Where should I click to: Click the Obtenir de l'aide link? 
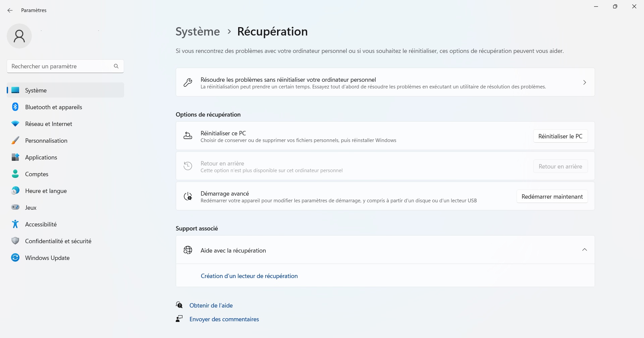(x=211, y=306)
